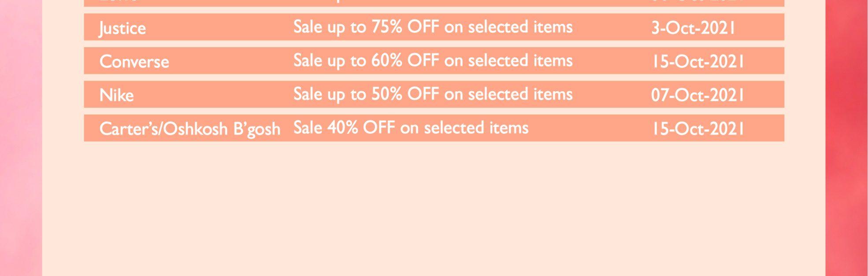Select Converse 60% OFF sale text

433,61
